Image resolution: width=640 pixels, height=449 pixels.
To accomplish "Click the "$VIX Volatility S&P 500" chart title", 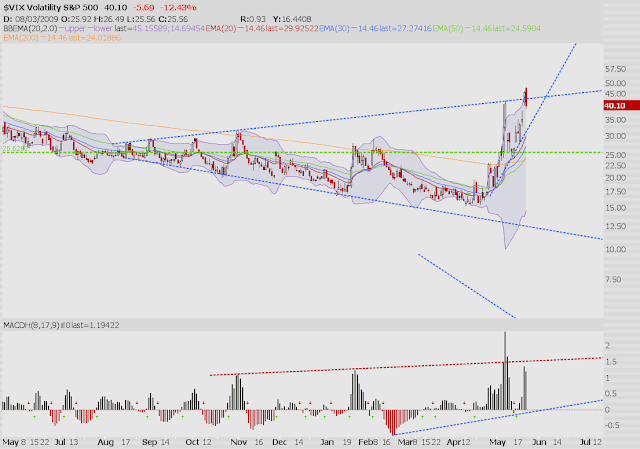I will pos(51,8).
